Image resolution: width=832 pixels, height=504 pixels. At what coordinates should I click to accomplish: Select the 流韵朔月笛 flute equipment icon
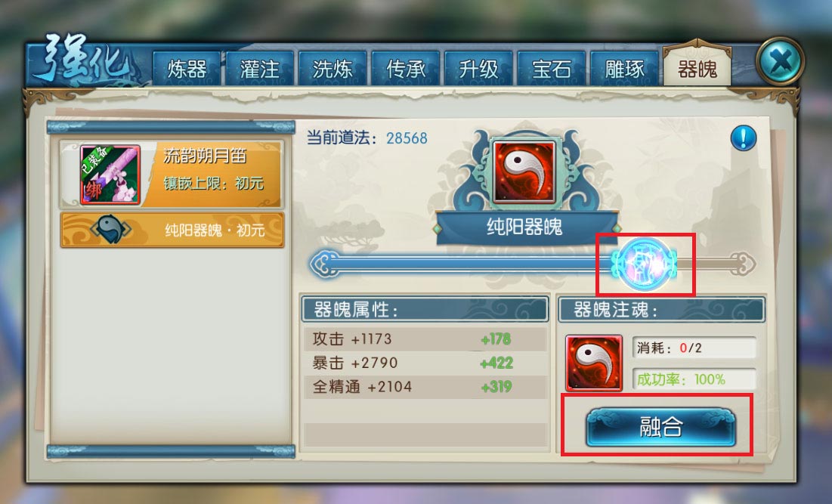tap(110, 175)
